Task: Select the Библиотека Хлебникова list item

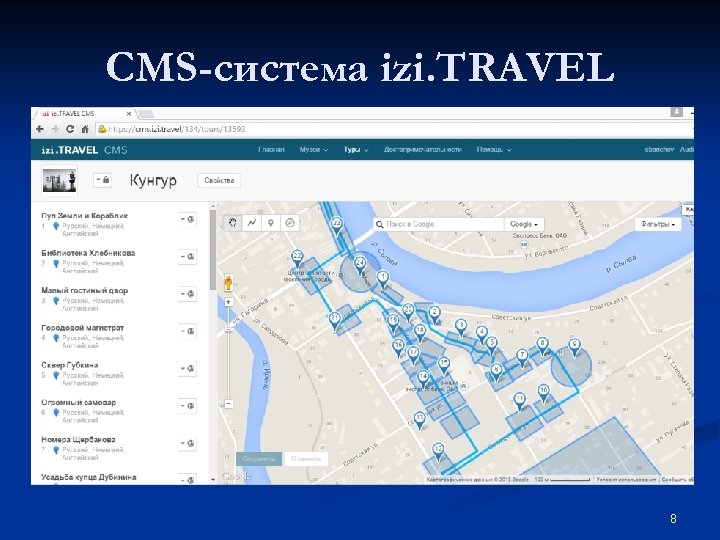Action: 88,253
